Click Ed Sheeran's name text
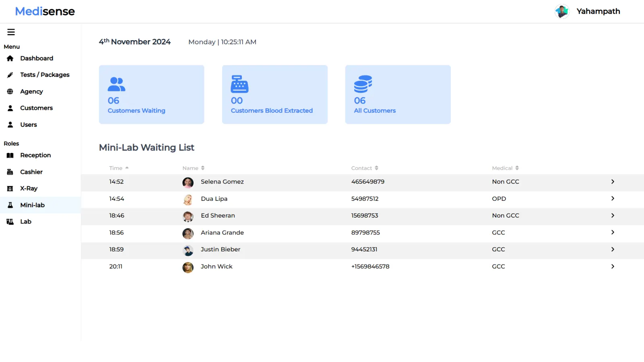 click(x=218, y=216)
